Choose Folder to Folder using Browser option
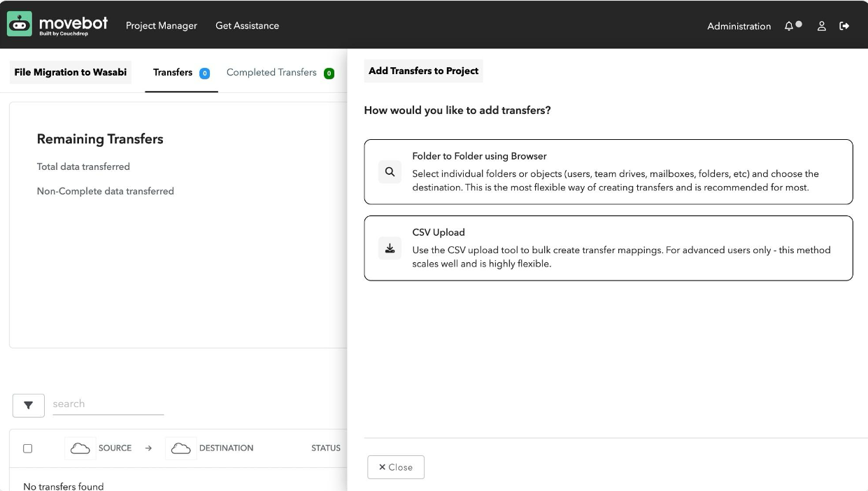The image size is (868, 491). pos(609,172)
